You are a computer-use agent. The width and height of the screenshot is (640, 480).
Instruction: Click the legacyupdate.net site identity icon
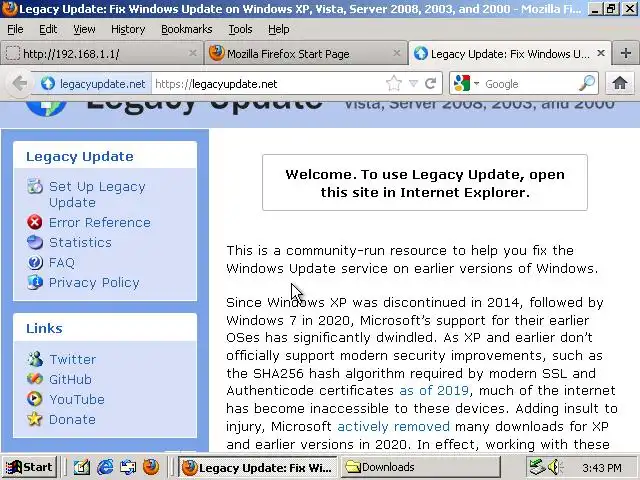coord(48,84)
